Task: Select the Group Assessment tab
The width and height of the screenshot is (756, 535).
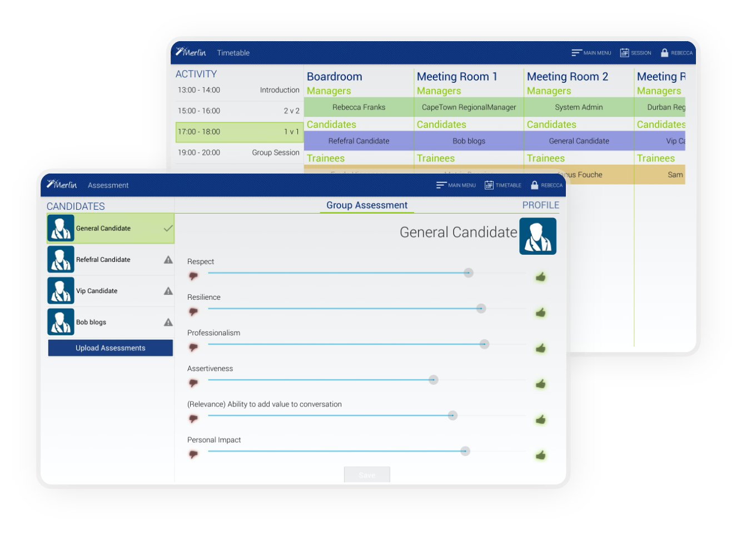Action: [x=366, y=205]
